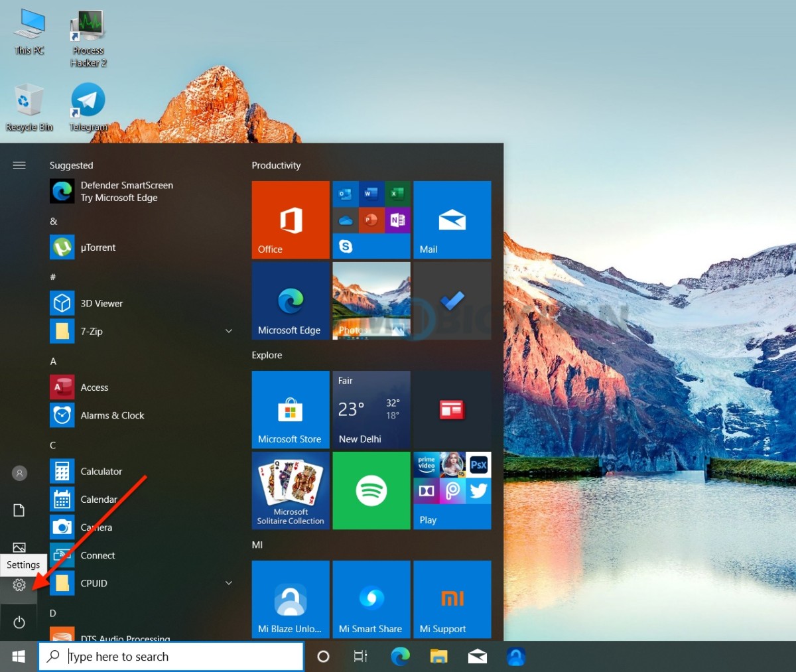The image size is (796, 672).
Task: Expand the 7-Zip folder chevron
Action: point(229,330)
